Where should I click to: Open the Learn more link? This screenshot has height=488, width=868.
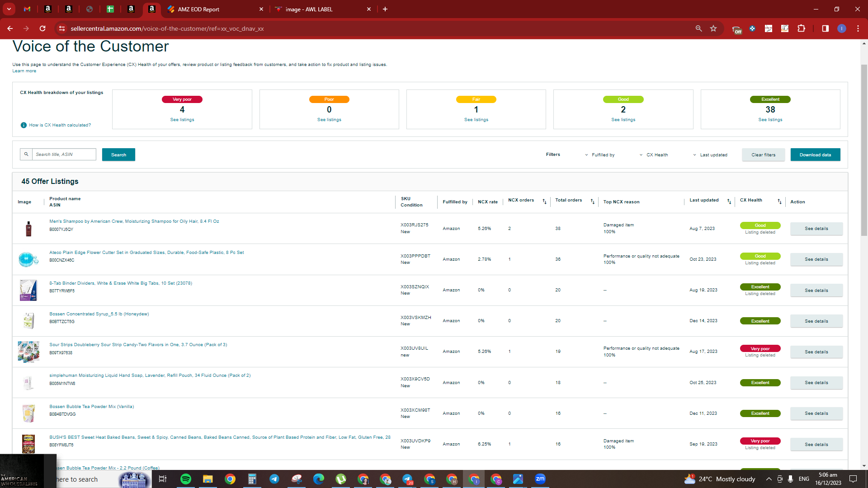click(x=24, y=71)
